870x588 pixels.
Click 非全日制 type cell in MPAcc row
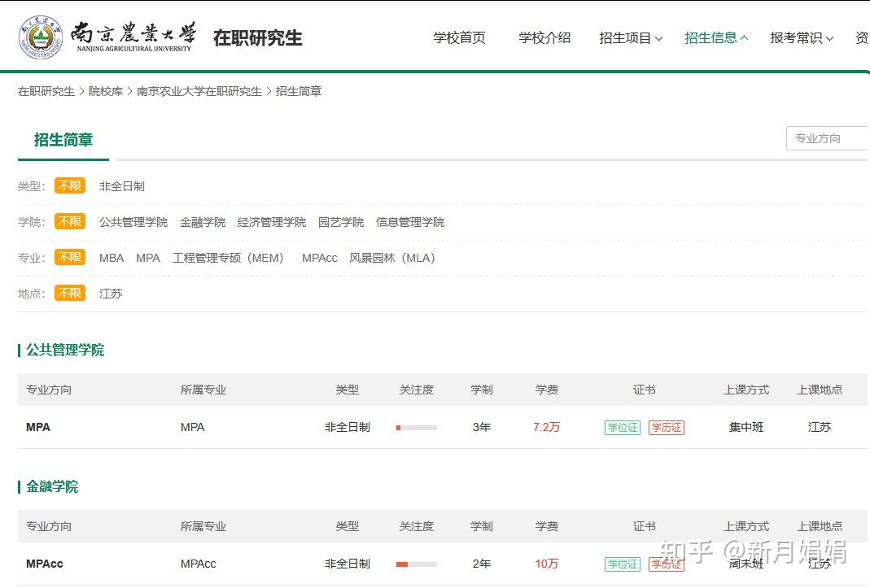[x=348, y=564]
